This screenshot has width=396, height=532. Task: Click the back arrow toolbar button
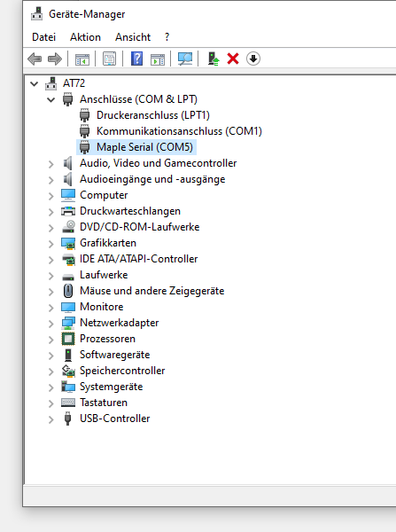(x=35, y=59)
